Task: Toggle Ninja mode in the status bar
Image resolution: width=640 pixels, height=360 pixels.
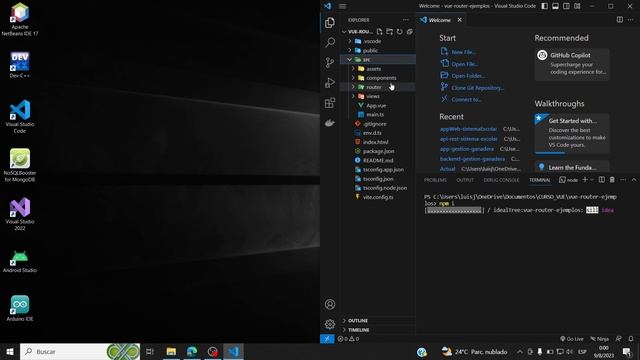Action: 600,339
